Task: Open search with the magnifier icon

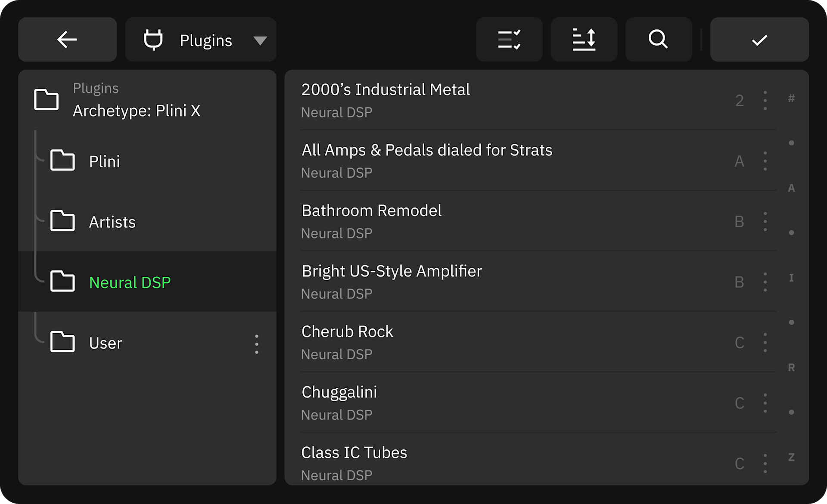Action: click(x=658, y=40)
